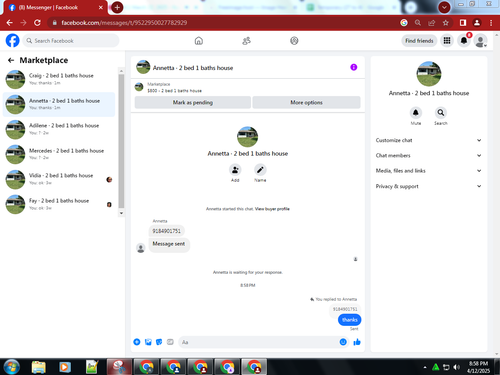Click the volume speaker tray icon
500x375 pixels.
click(457, 367)
